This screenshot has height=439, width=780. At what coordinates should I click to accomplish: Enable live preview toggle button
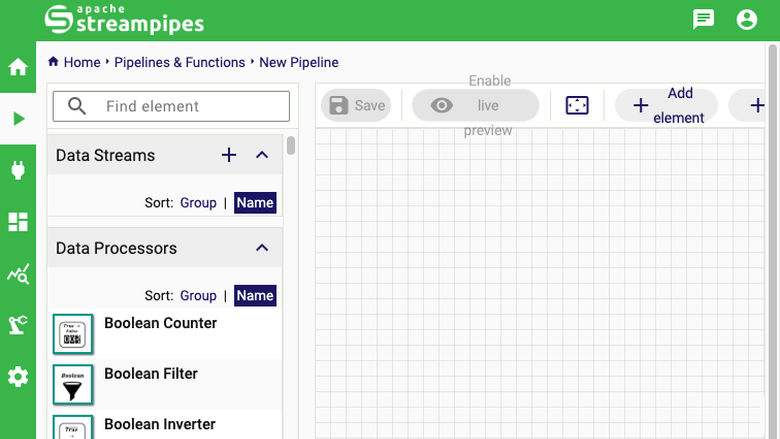tap(476, 105)
